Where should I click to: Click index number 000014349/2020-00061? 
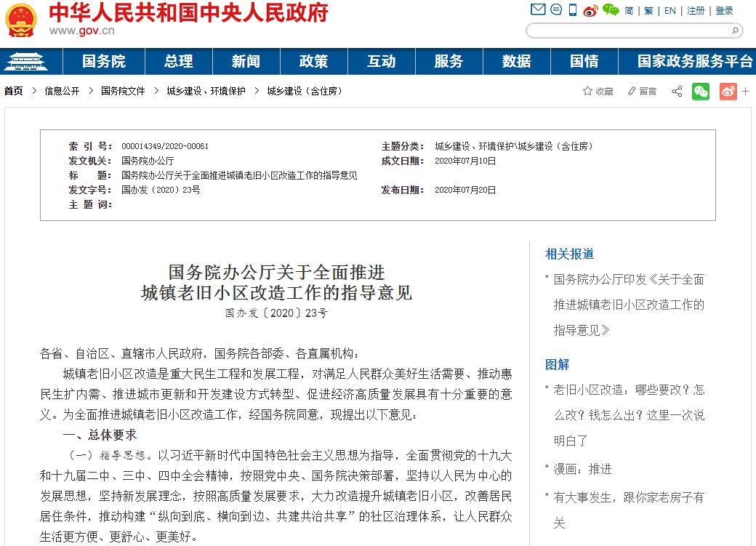point(165,146)
